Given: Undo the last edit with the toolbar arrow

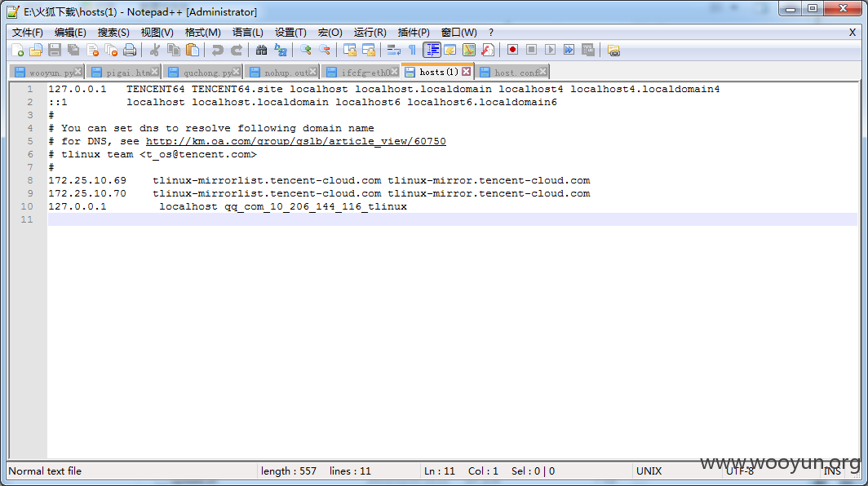Looking at the screenshot, I should 218,51.
